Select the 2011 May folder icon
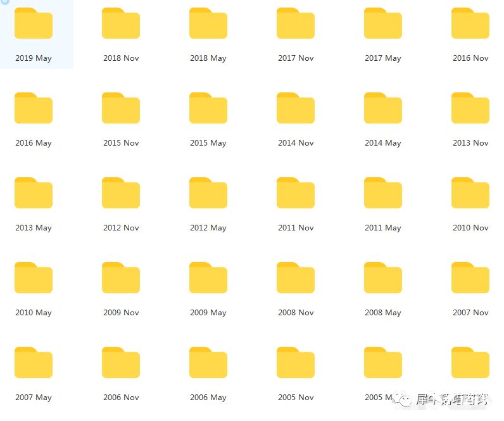The width and height of the screenshot is (504, 421). pos(383,193)
